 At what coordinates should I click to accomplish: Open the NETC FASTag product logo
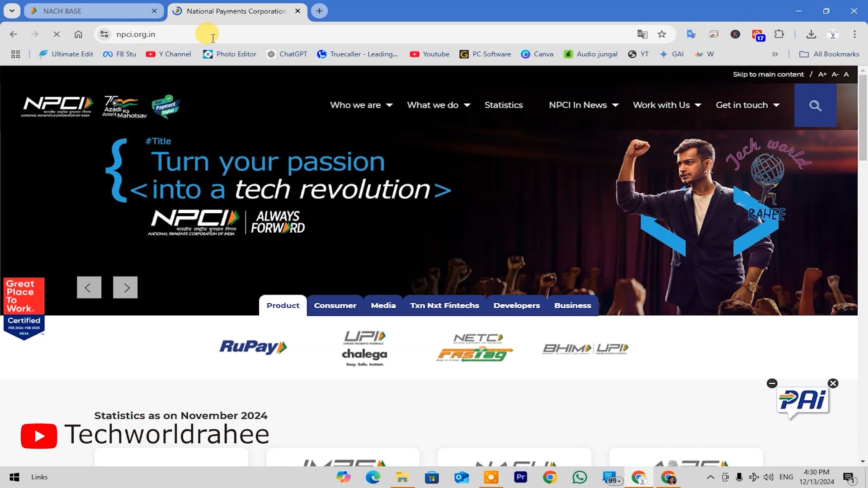(x=475, y=347)
